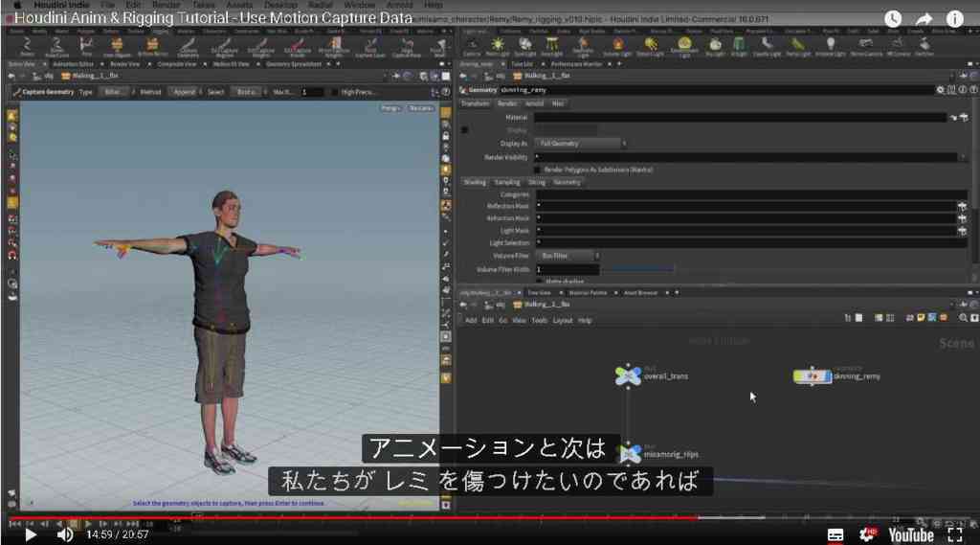Toggle Render Polygons As Subdivision checkbox
Screen dimensions: 980x545
(x=537, y=170)
